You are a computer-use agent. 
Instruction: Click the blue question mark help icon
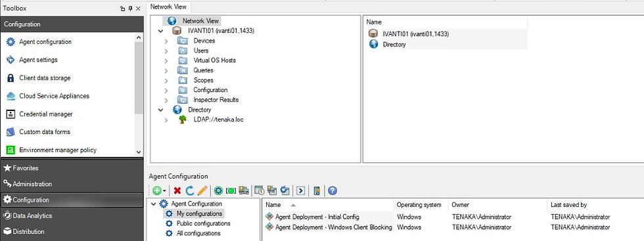(x=333, y=190)
